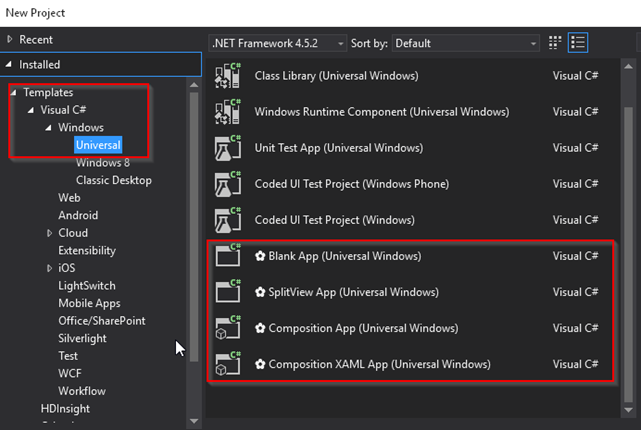641x430 pixels.
Task: Click the tree panel scrollbar thumb
Action: 194,227
